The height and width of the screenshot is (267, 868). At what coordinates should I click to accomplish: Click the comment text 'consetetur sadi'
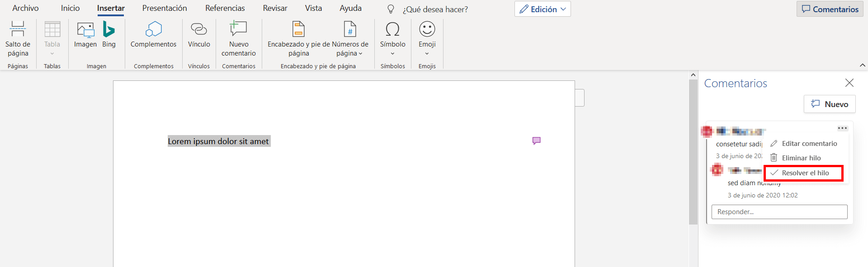click(739, 144)
